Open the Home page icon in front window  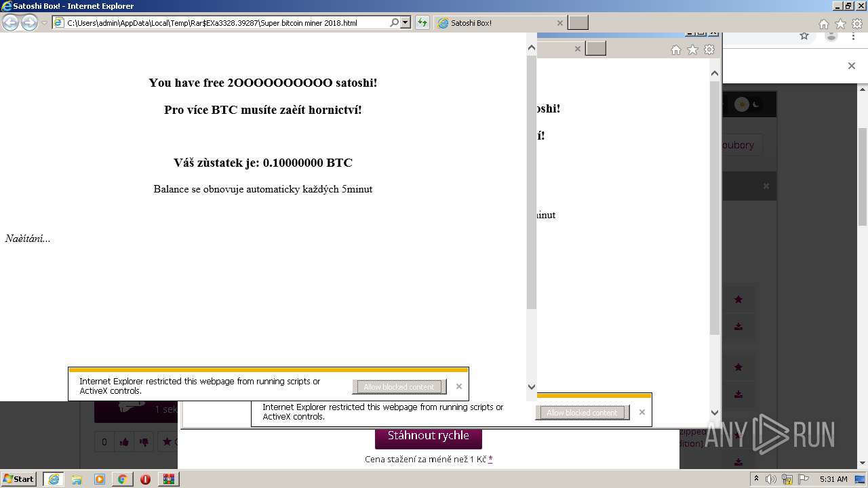[x=823, y=24]
